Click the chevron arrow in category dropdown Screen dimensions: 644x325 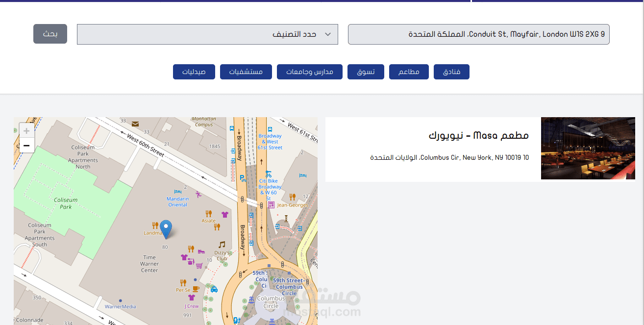pyautogui.click(x=328, y=34)
